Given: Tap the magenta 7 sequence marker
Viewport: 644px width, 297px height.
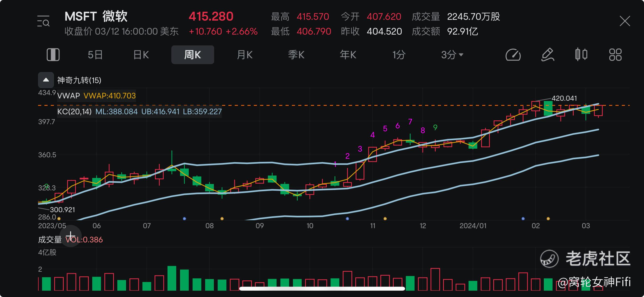Looking at the screenshot, I should pyautogui.click(x=410, y=122).
